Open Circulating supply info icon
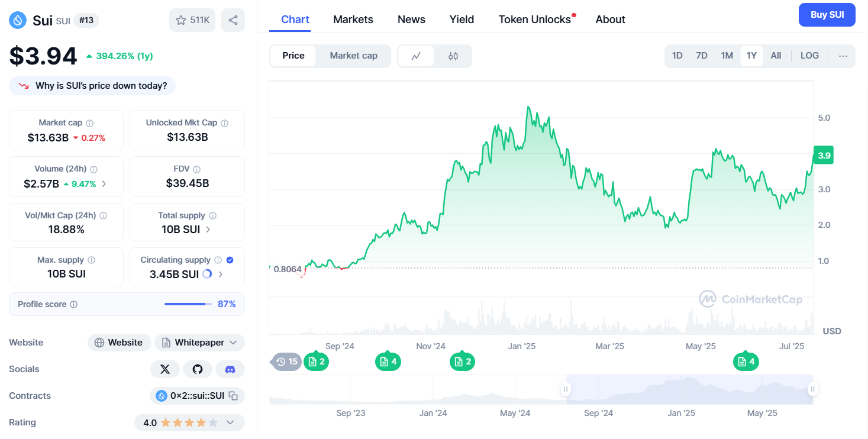This screenshot has height=439, width=868. (218, 260)
